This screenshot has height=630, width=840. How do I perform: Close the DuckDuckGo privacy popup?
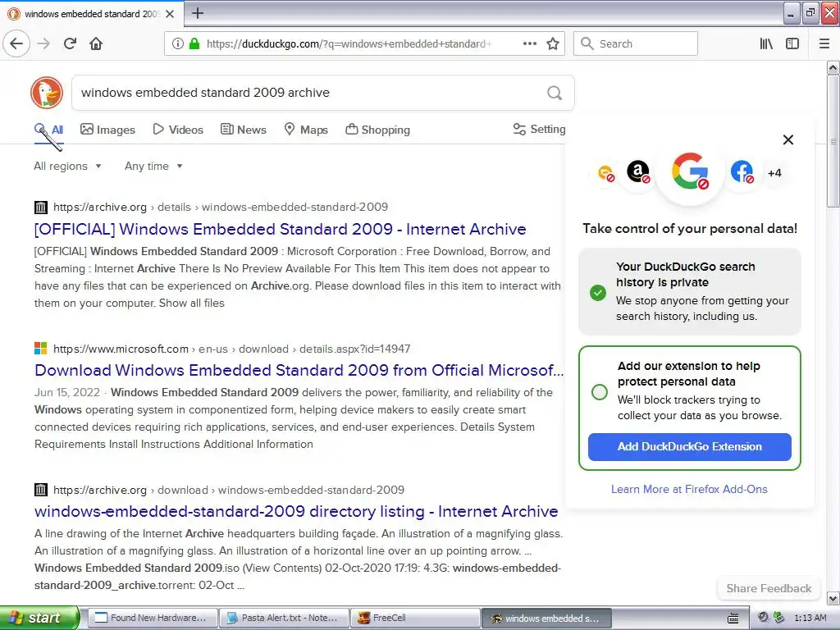coord(788,139)
